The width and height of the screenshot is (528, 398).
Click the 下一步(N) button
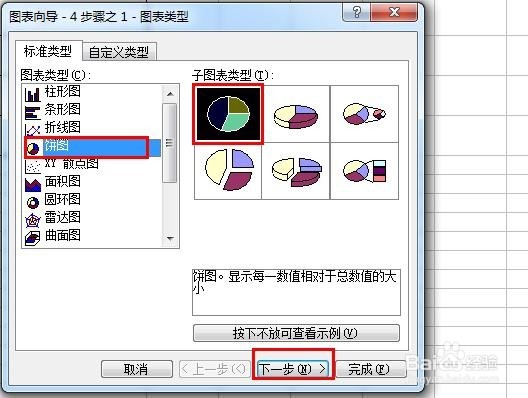click(x=293, y=369)
